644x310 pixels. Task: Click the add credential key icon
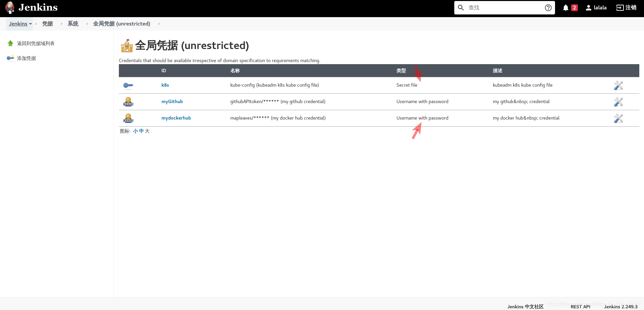coord(10,58)
